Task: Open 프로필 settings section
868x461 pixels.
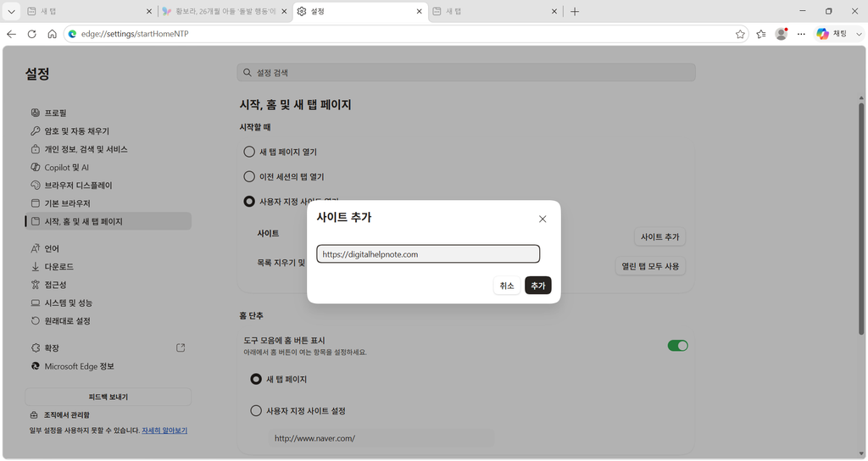Action: click(108, 113)
